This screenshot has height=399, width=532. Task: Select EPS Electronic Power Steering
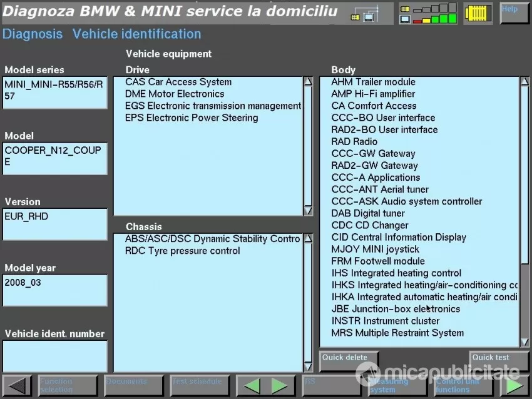pyautogui.click(x=192, y=118)
